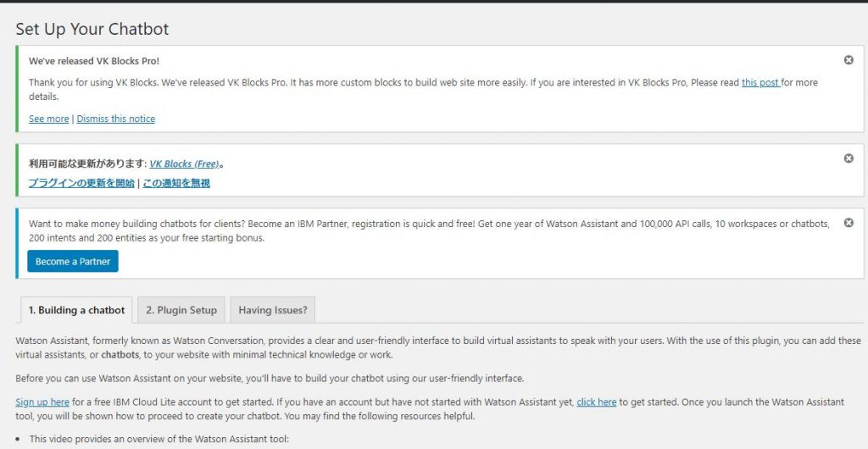
Task: Click the Become a Partner button
Action: click(73, 262)
